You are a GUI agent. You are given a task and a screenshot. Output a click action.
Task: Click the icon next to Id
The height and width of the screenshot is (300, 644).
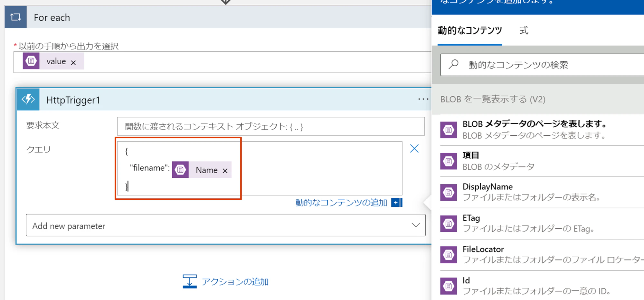449,286
